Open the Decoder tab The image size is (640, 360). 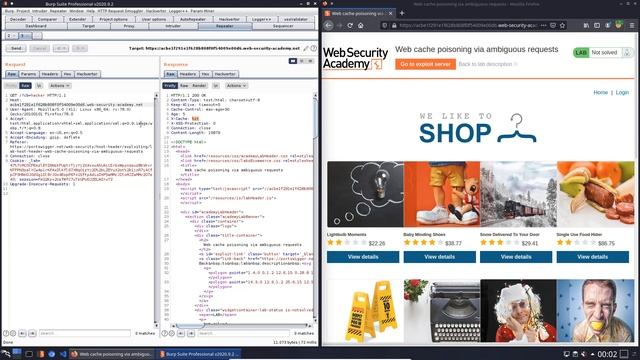(x=18, y=19)
